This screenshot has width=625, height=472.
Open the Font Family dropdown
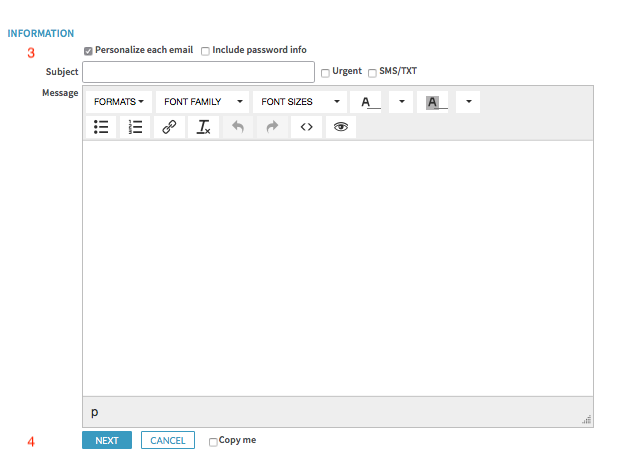click(202, 102)
